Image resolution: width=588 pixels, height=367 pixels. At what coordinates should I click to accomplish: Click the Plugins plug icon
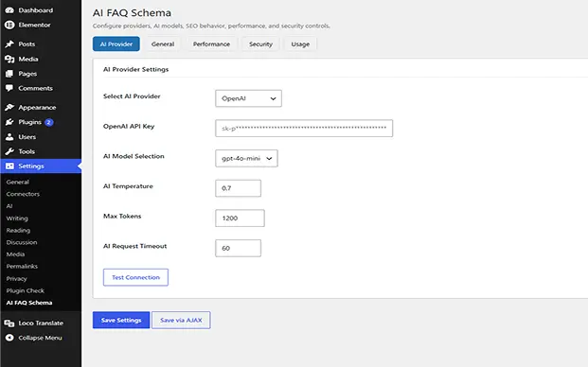9,122
